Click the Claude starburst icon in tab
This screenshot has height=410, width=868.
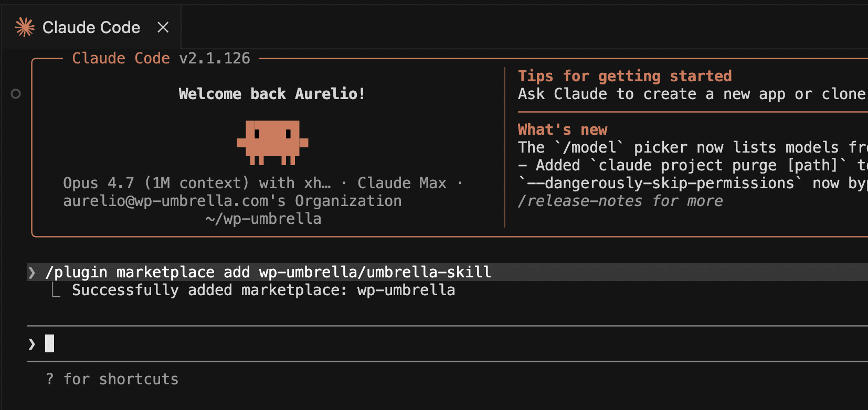pos(25,27)
